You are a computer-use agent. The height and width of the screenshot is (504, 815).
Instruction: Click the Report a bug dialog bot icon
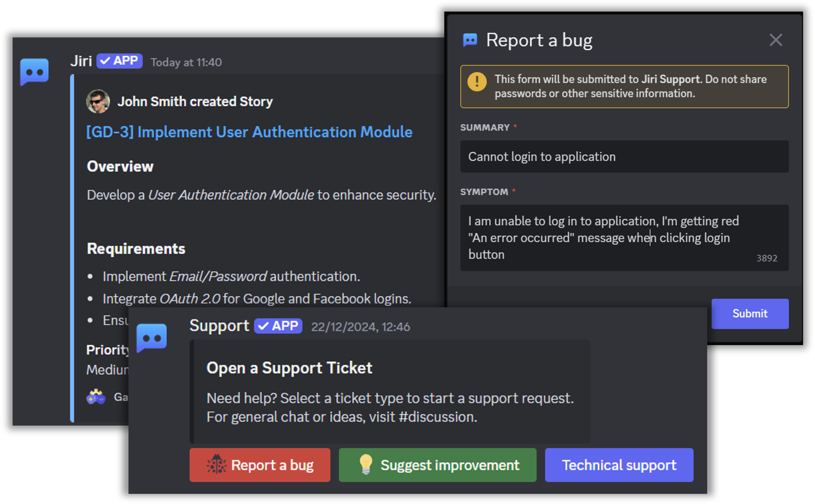470,40
